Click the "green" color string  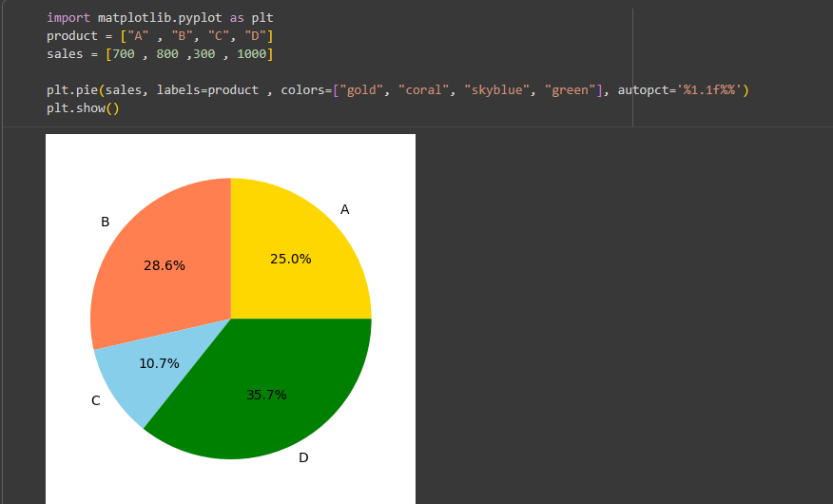tap(570, 90)
